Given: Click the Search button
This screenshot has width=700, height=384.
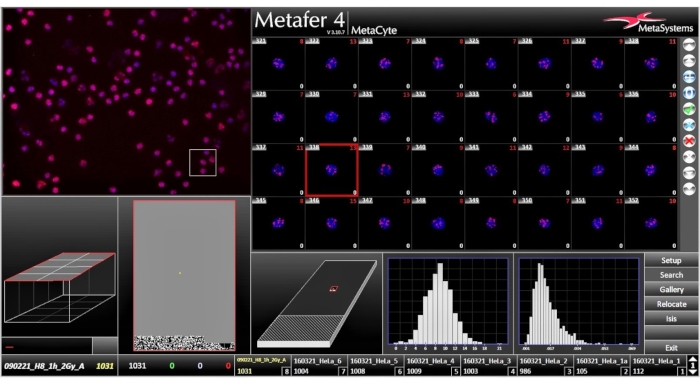Looking at the screenshot, I should click(671, 275).
